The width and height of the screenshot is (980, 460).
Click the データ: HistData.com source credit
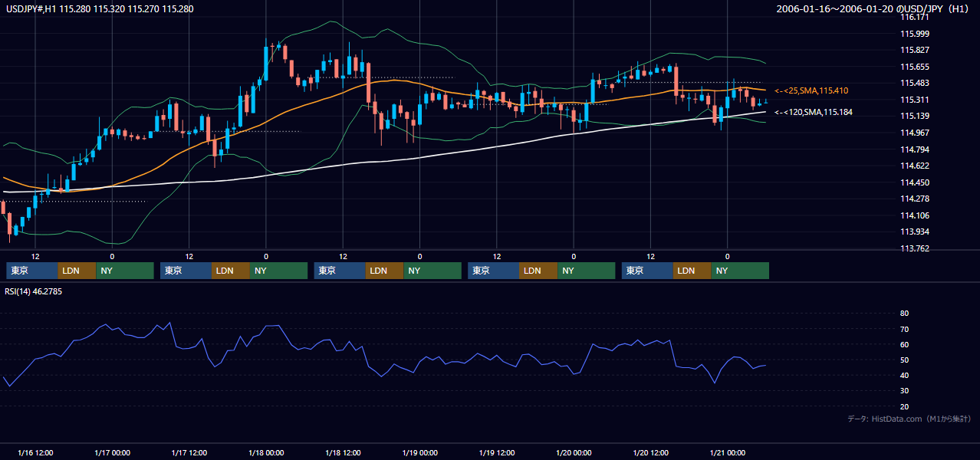coord(909,419)
